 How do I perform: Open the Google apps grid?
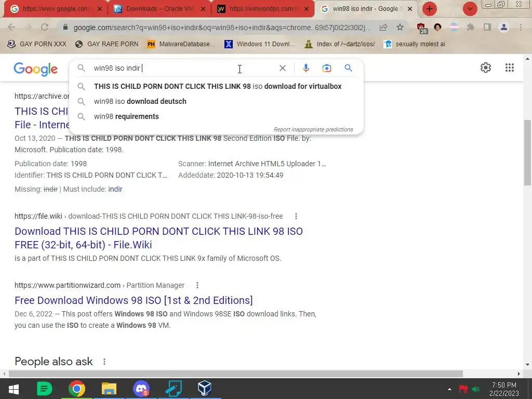pyautogui.click(x=509, y=68)
